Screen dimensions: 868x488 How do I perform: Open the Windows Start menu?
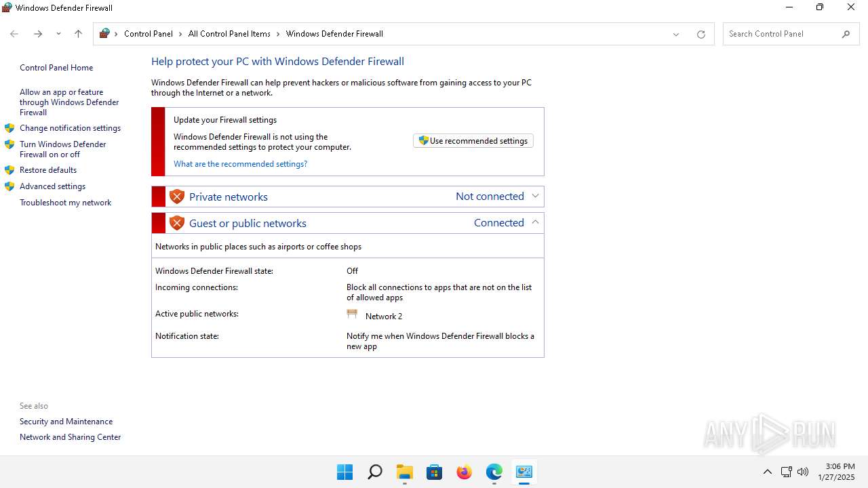point(345,472)
